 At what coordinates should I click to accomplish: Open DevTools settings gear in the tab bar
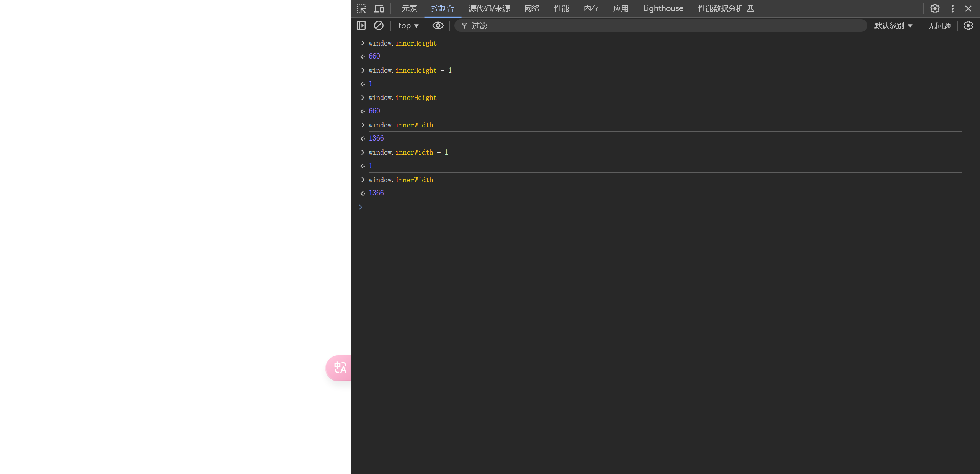935,8
